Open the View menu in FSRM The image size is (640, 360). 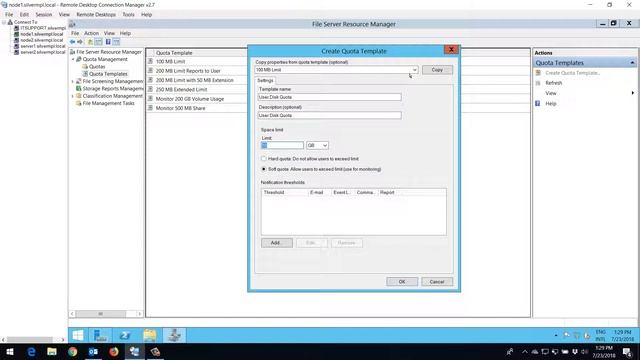[x=109, y=33]
